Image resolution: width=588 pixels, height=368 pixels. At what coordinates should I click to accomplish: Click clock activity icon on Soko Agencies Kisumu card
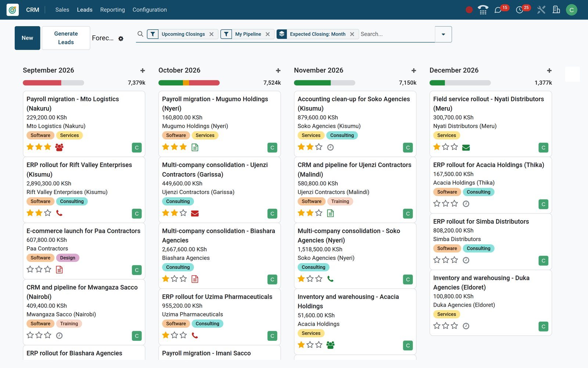coord(330,147)
